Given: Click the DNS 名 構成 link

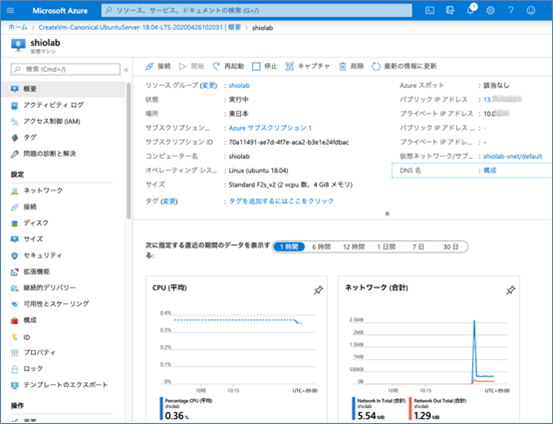Looking at the screenshot, I should (490, 170).
